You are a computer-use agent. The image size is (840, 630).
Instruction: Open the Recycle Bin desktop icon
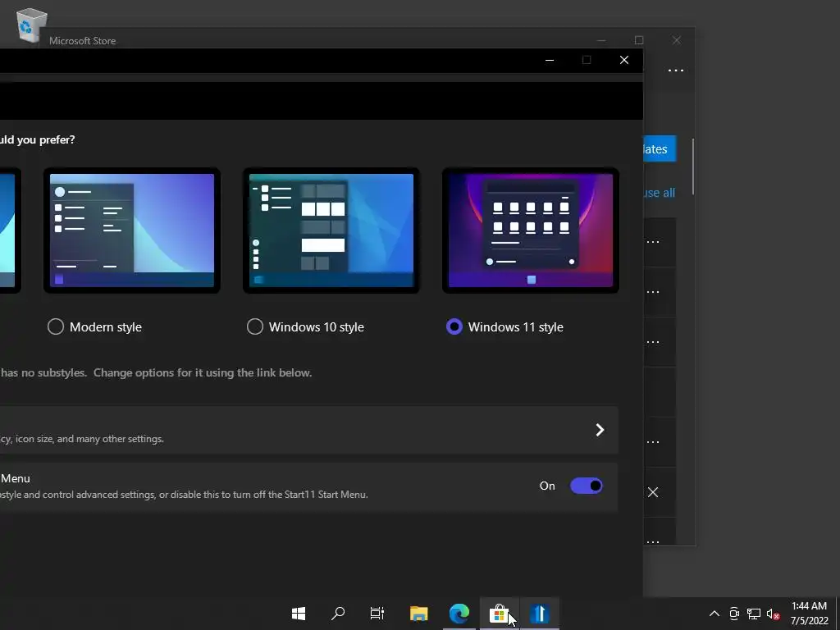[x=31, y=25]
